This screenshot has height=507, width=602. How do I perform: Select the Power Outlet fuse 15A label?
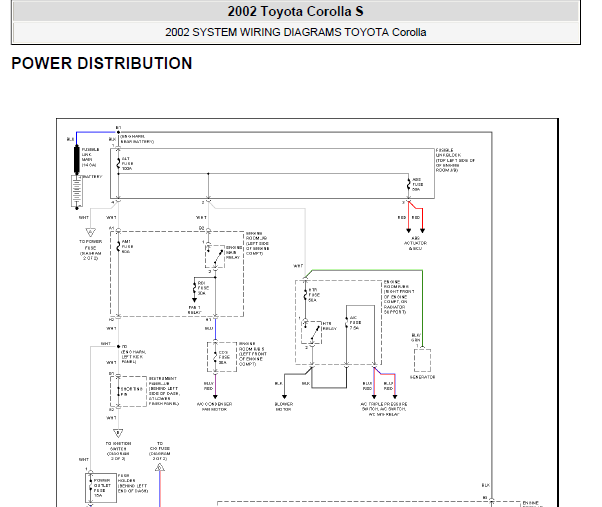coord(102,488)
